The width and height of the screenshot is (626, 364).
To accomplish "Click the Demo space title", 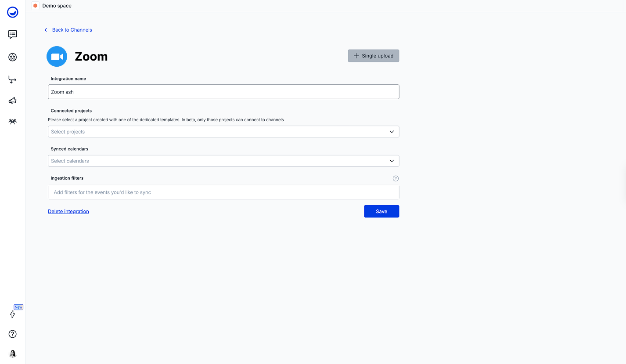I will click(x=57, y=6).
